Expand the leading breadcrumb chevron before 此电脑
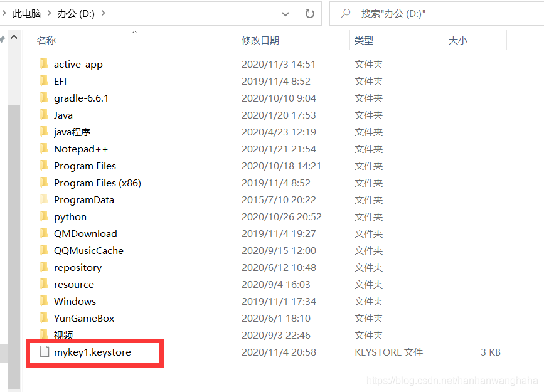The width and height of the screenshot is (544, 392). pyautogui.click(x=4, y=13)
